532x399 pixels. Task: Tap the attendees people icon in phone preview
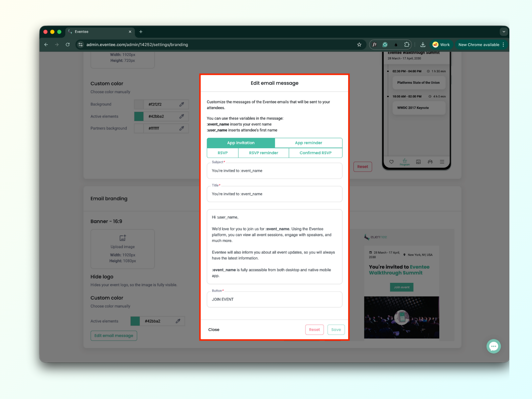click(430, 162)
